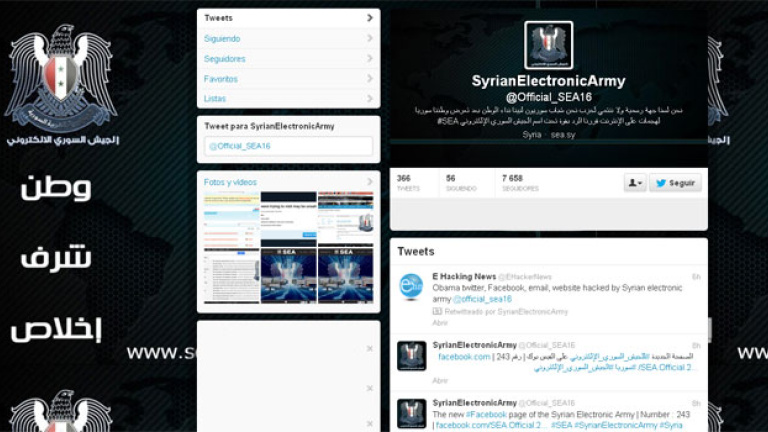Click the @official_sea16 mention in first tweet
The height and width of the screenshot is (432, 768).
point(482,298)
